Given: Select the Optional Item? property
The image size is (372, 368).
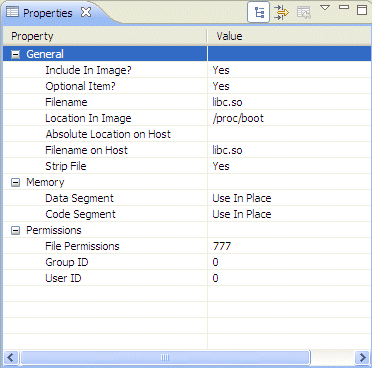Looking at the screenshot, I should (x=80, y=86).
